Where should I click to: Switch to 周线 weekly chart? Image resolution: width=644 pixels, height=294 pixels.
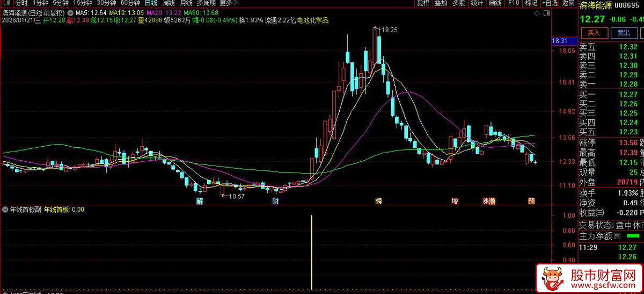169,3
